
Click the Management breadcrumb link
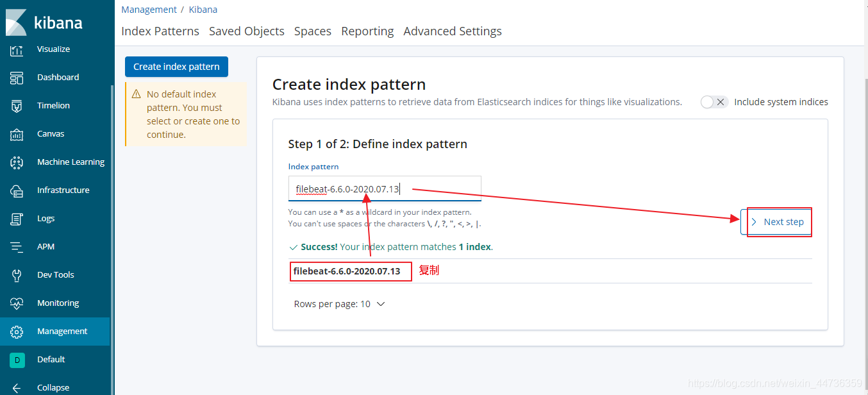(149, 10)
